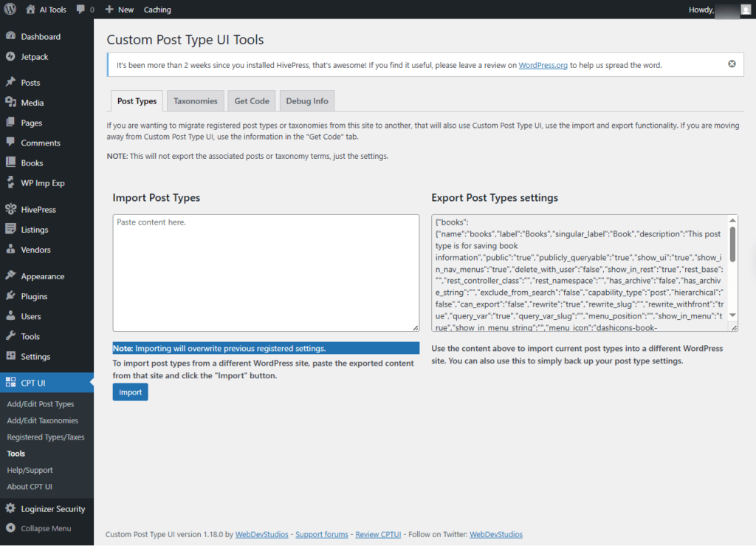The image size is (756, 546).
Task: Click the Plugins plug icon
Action: [10, 296]
